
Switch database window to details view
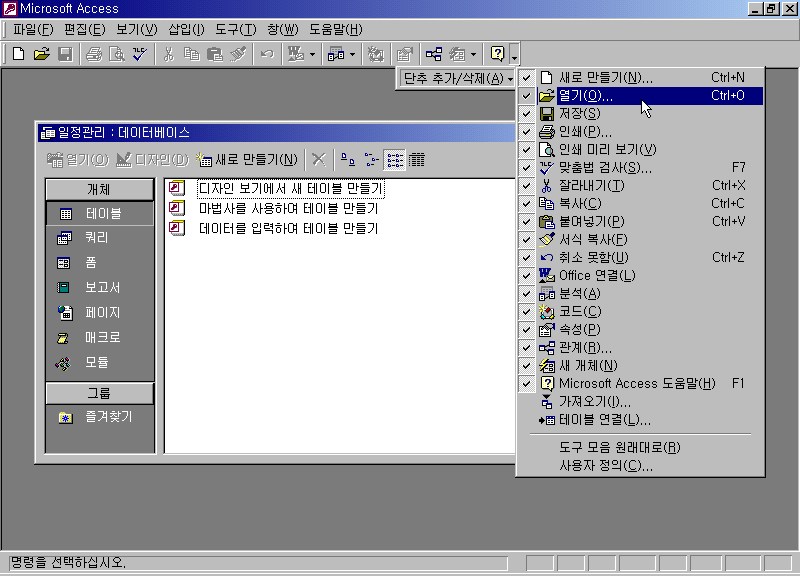point(417,160)
